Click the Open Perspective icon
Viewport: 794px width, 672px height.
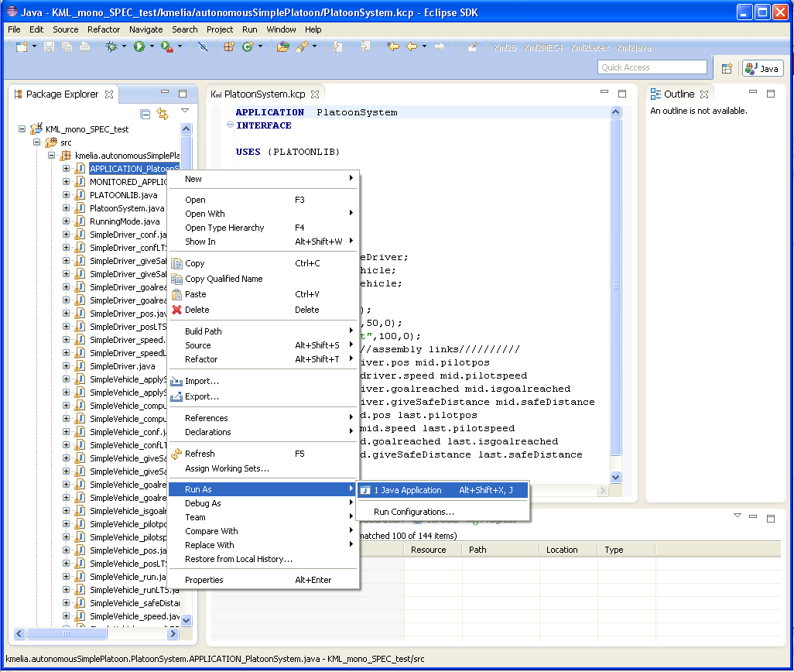(x=727, y=68)
